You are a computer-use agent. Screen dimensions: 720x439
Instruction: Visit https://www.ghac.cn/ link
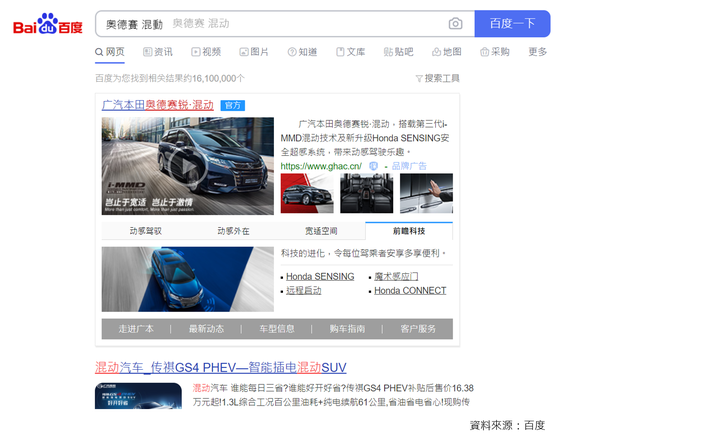click(x=321, y=166)
